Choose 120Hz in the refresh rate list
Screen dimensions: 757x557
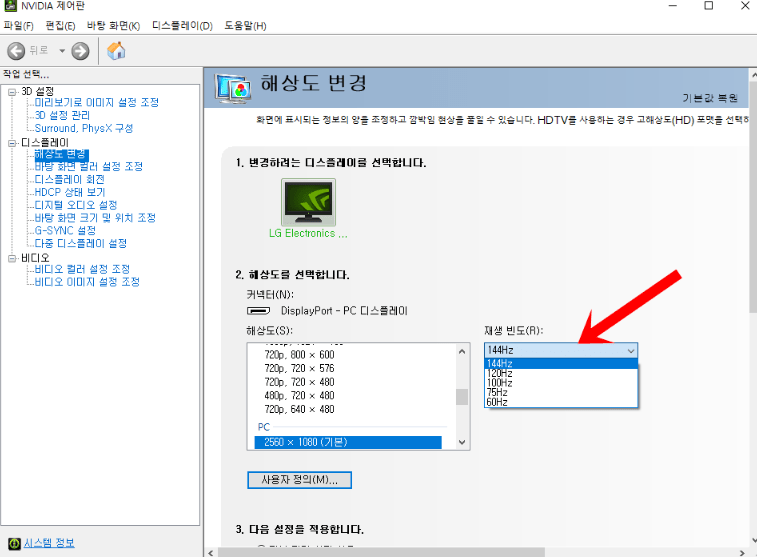(x=561, y=373)
